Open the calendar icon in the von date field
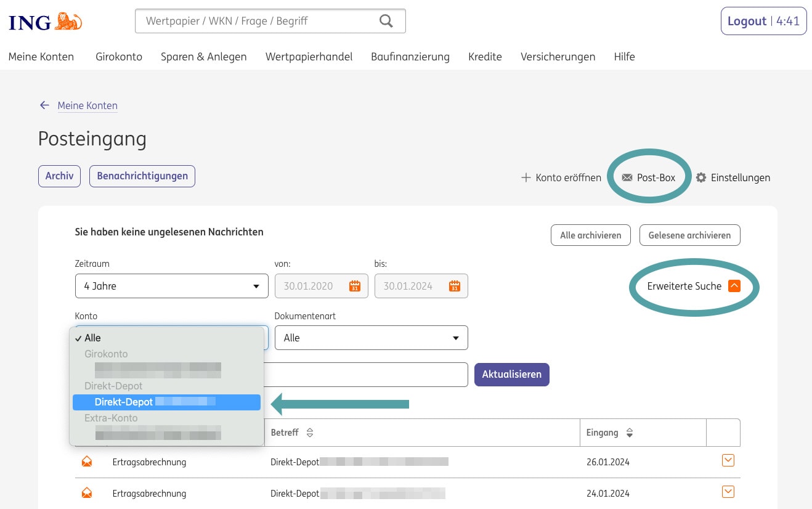Viewport: 812px width, 509px height. 355,286
